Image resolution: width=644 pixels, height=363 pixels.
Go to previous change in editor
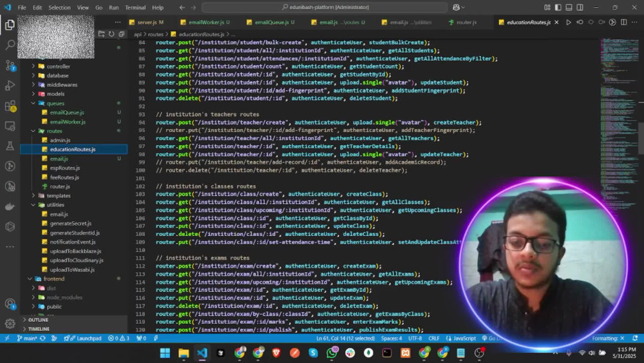coord(580,22)
